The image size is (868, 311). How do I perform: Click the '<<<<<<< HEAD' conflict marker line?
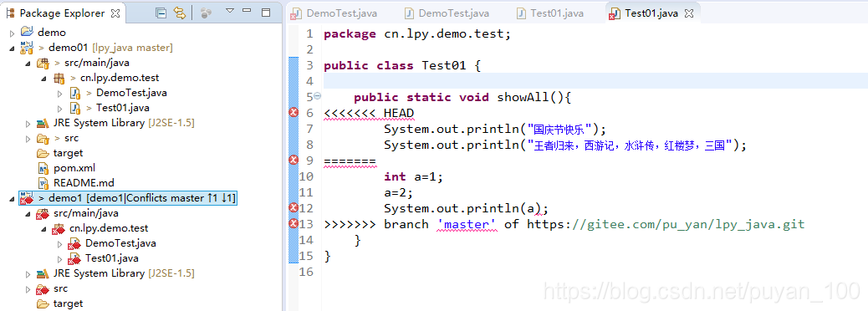click(x=369, y=114)
